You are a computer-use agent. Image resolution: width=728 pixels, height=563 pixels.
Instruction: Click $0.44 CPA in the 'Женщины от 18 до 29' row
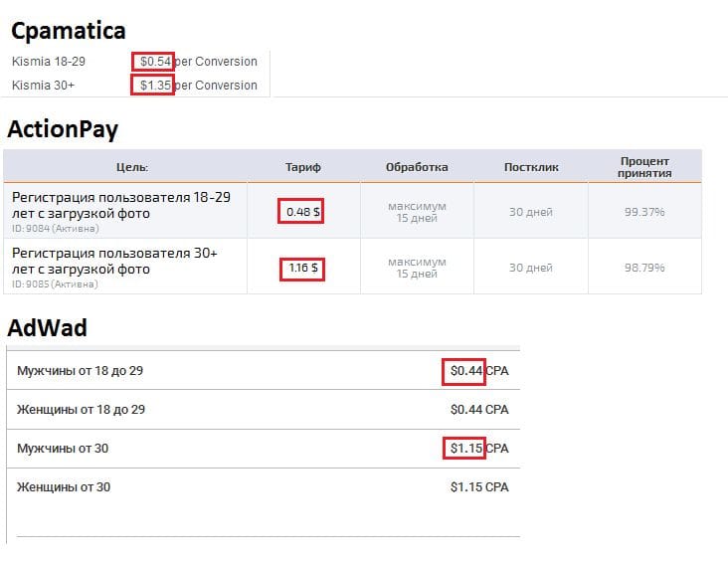click(x=479, y=410)
